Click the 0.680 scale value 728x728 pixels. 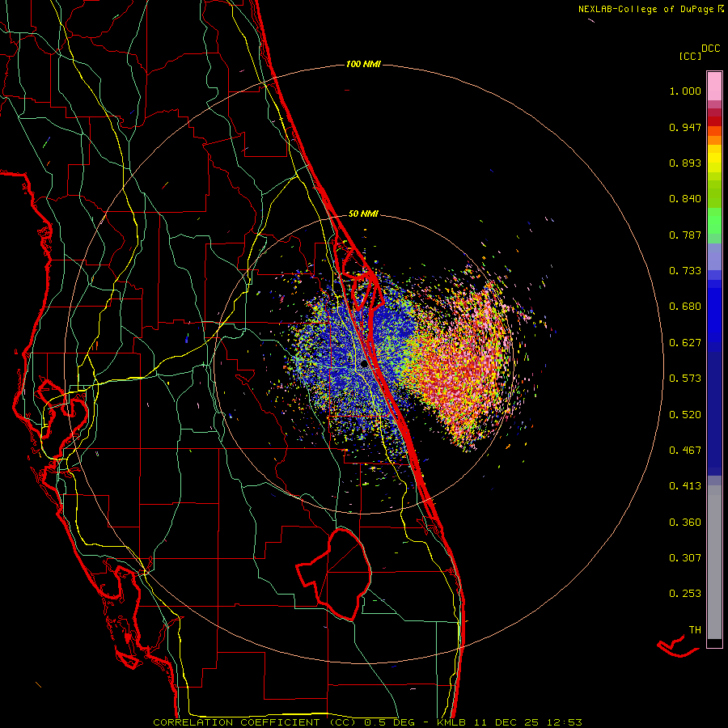685,307
